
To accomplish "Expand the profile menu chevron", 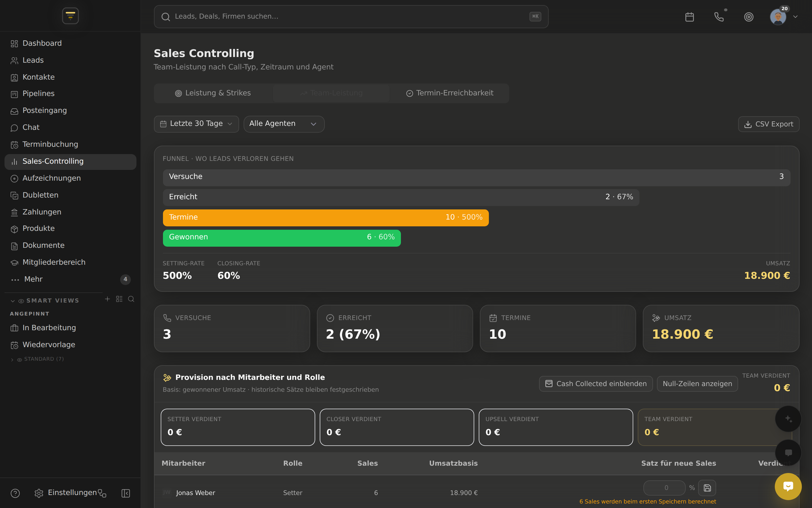I will pyautogui.click(x=795, y=17).
